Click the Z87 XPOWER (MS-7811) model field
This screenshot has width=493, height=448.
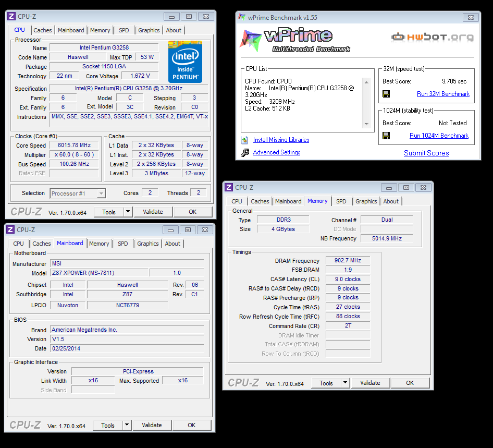pyautogui.click(x=98, y=273)
